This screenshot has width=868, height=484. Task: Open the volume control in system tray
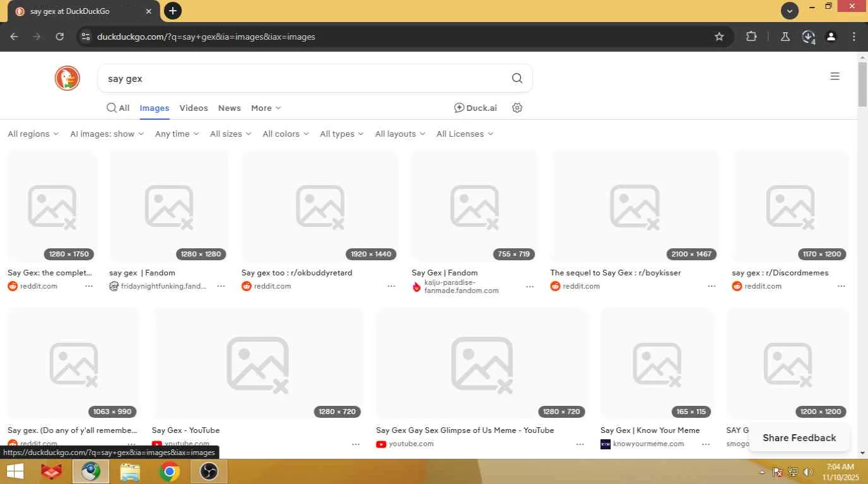click(x=808, y=472)
